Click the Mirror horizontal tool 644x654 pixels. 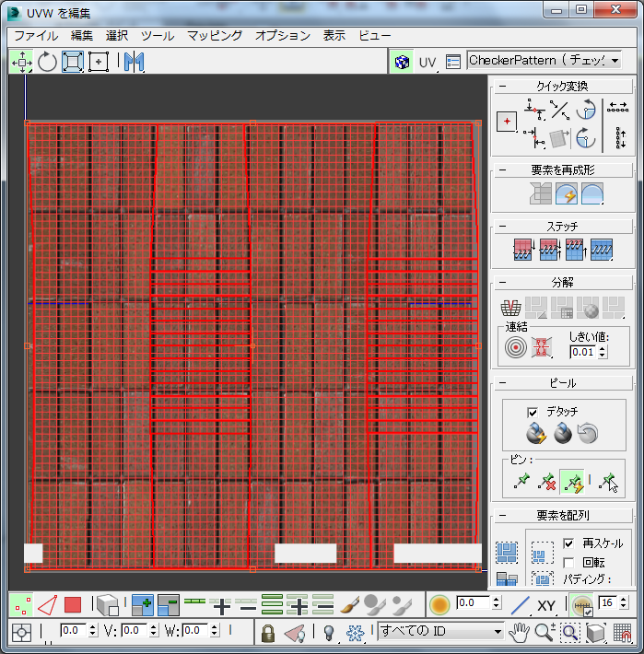(135, 62)
